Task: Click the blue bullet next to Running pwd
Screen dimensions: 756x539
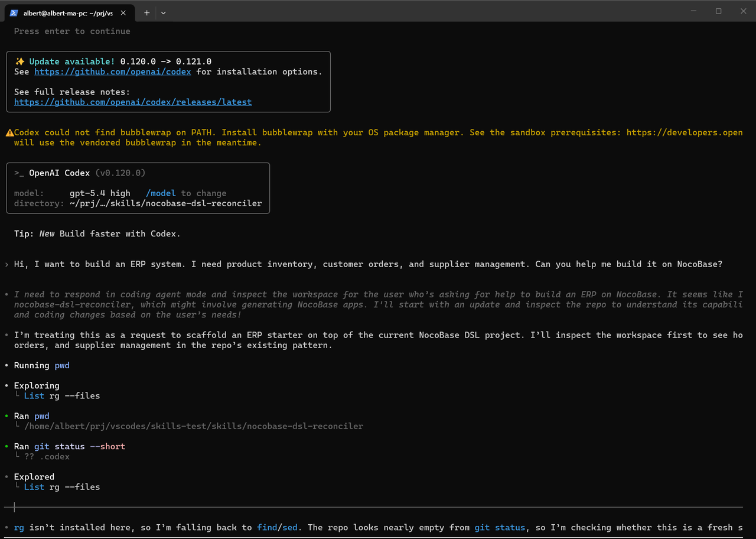Action: [x=6, y=365]
